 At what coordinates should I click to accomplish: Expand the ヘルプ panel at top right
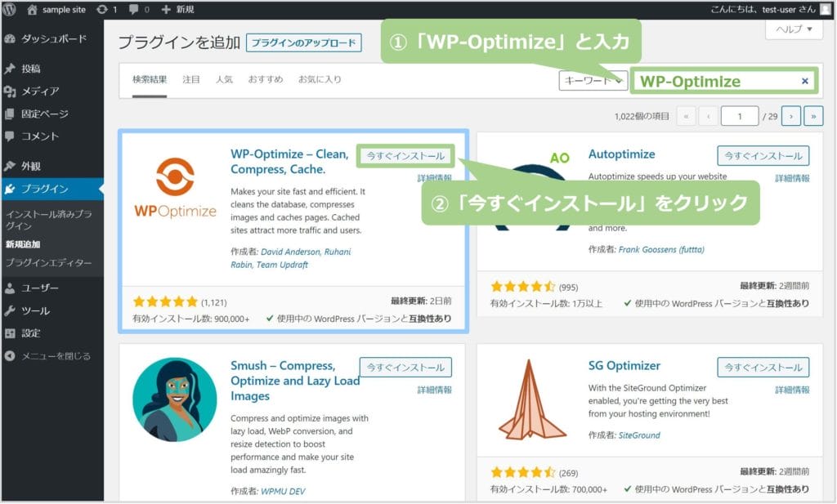click(x=792, y=29)
